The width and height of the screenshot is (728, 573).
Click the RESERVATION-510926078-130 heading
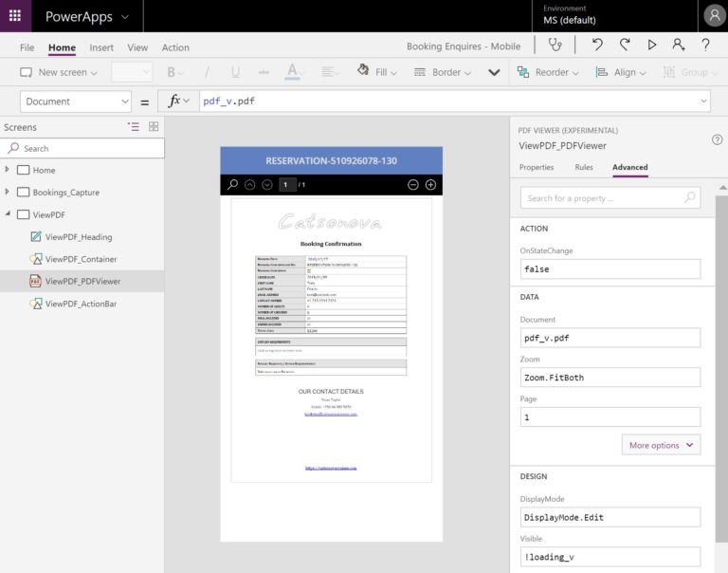331,160
